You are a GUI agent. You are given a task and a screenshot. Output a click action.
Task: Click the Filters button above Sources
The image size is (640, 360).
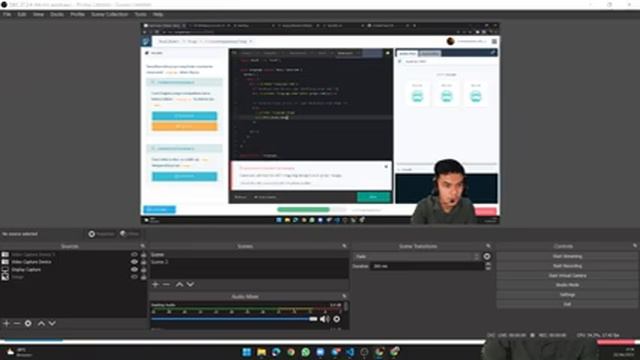[130, 234]
